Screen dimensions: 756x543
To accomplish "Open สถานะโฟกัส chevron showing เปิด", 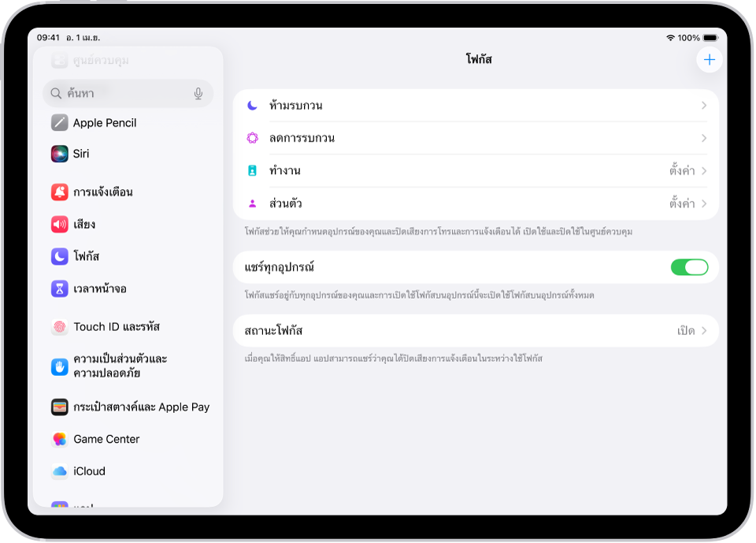I will (703, 331).
